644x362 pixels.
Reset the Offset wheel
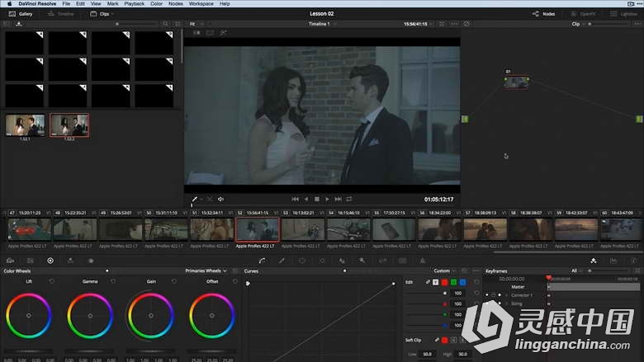235,281
